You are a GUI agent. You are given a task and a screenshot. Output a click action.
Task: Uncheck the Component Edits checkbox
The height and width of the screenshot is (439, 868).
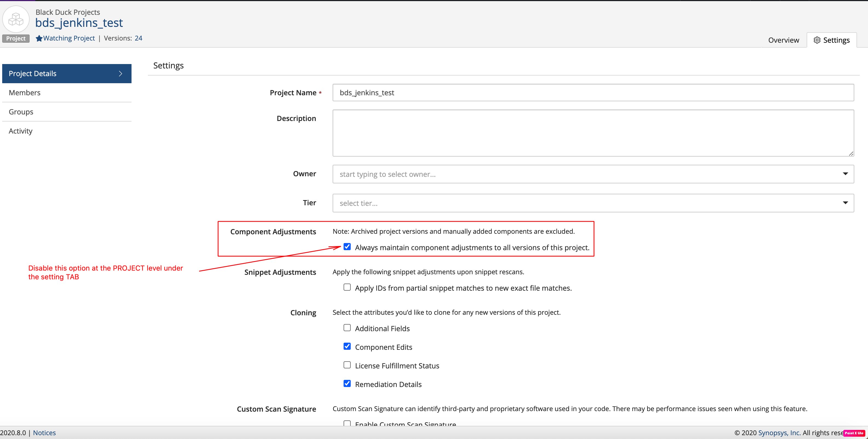tap(347, 346)
